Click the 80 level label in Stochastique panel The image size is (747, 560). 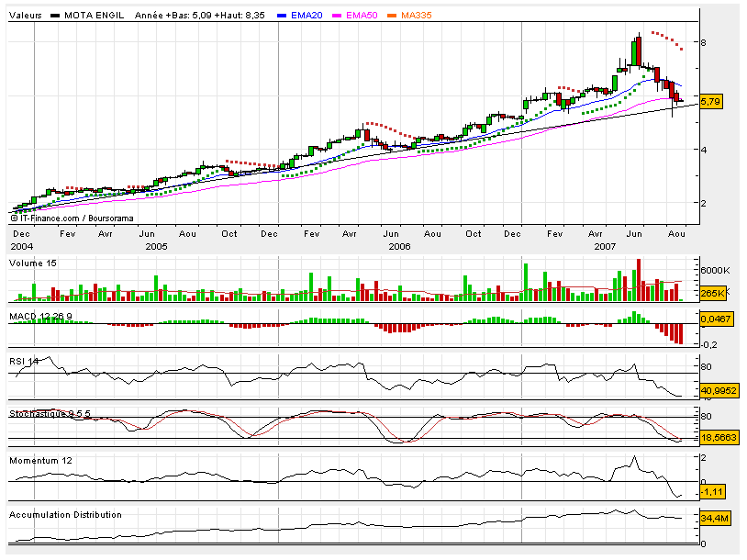click(706, 417)
